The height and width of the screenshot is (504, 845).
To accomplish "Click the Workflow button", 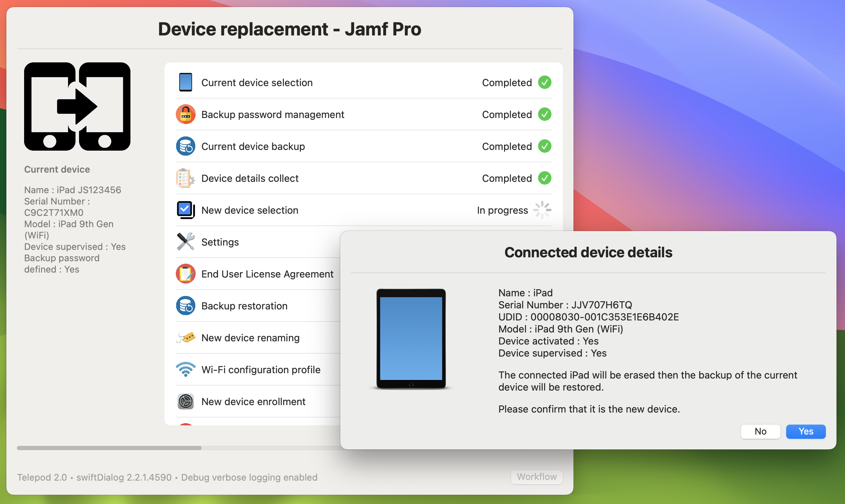I will [x=536, y=477].
